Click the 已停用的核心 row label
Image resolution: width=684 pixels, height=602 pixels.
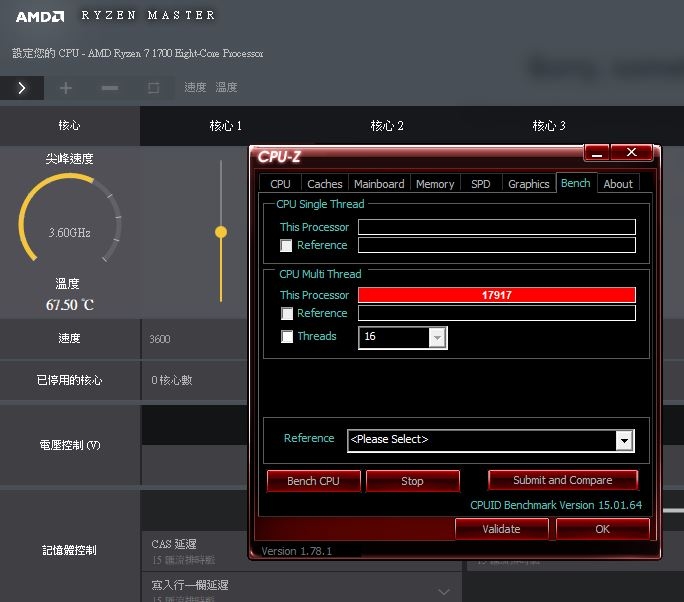coord(69,380)
